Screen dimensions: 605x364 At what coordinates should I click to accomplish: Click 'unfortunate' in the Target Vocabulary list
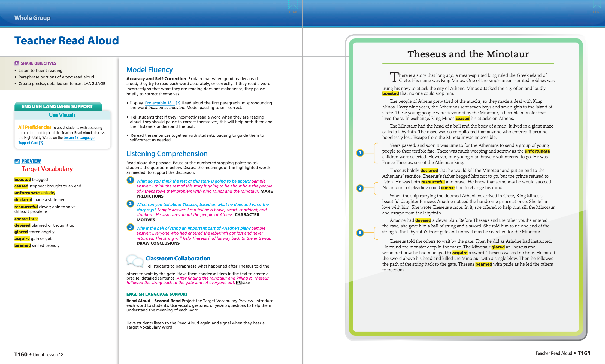point(27,193)
